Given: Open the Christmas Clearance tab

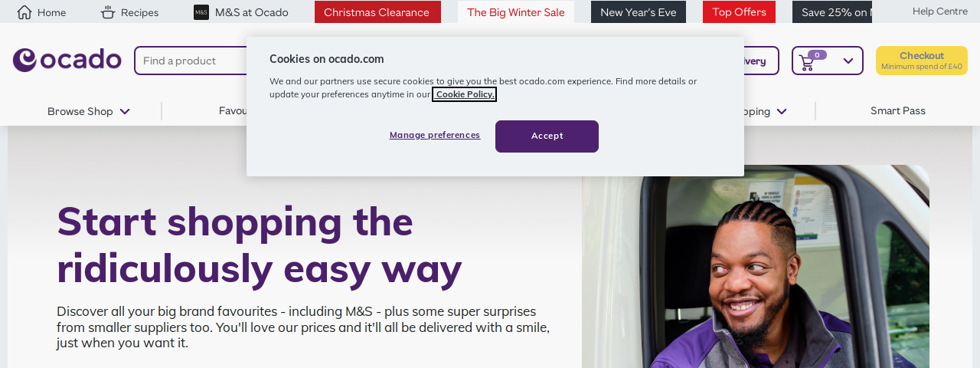Looking at the screenshot, I should (x=377, y=12).
